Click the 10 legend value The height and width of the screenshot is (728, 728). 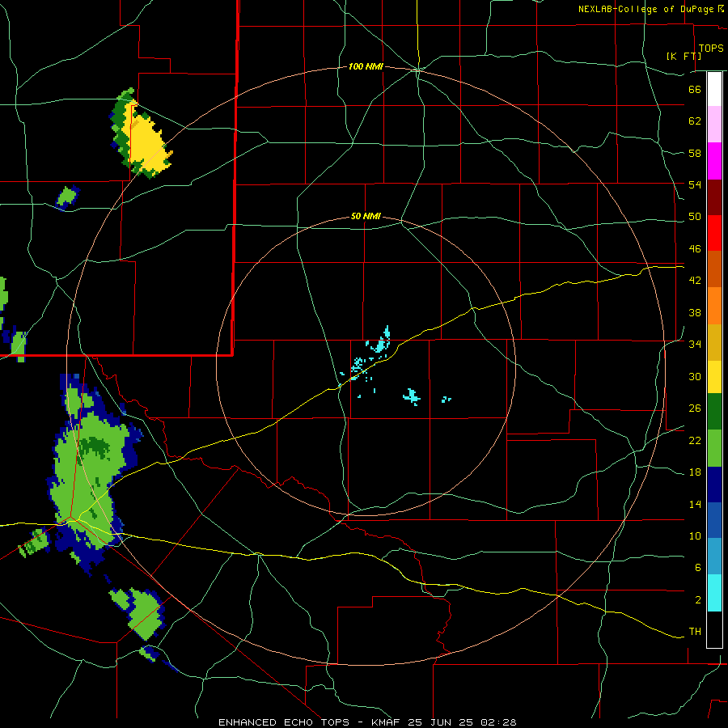click(695, 535)
